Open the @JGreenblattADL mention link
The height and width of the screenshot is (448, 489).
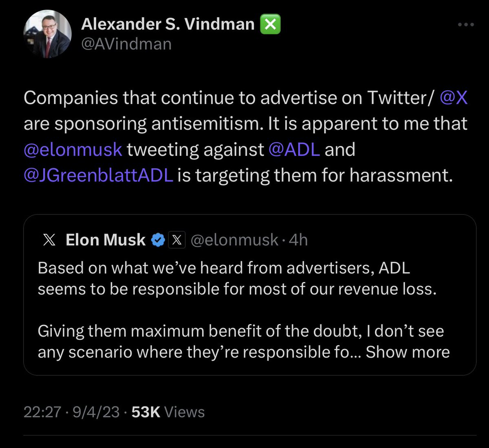click(x=98, y=175)
